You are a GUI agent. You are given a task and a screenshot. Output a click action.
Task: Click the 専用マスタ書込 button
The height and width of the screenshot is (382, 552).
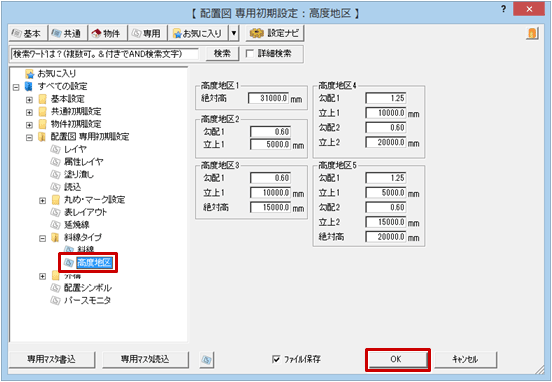(52, 359)
